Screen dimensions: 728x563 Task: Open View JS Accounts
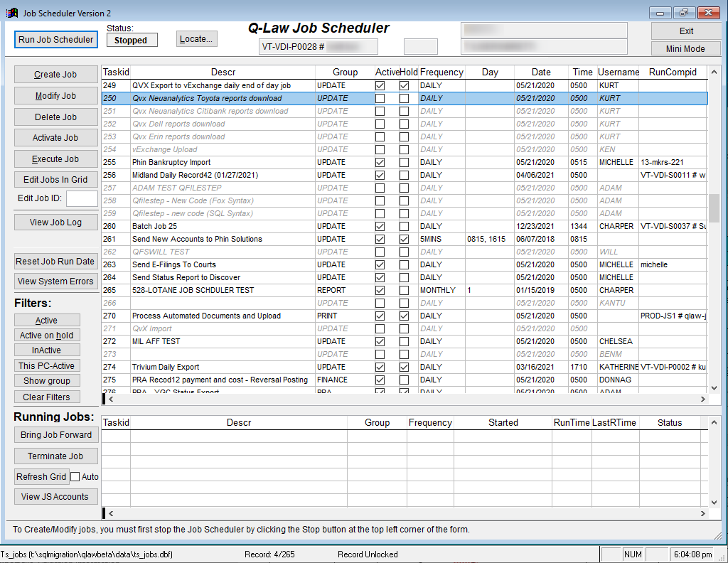55,497
